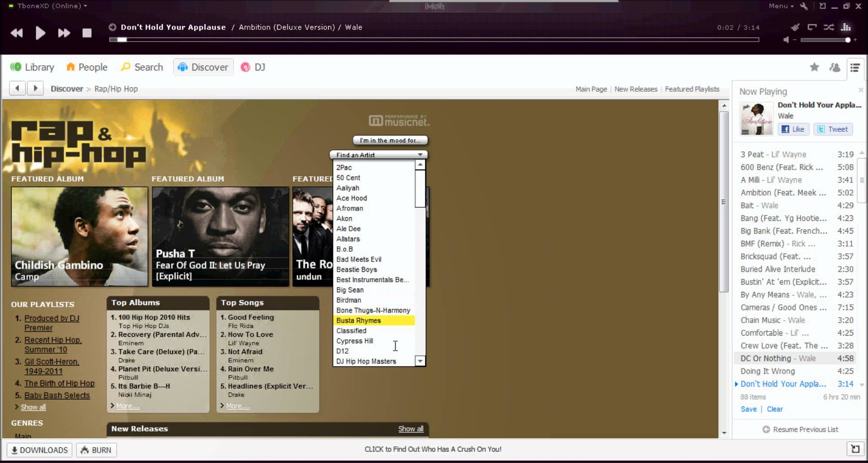This screenshot has height=463, width=868.
Task: Click the volume slider handle
Action: click(848, 40)
